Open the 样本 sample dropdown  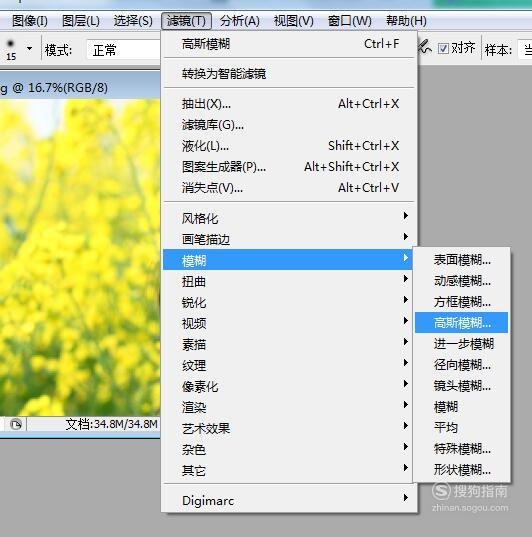[x=525, y=50]
